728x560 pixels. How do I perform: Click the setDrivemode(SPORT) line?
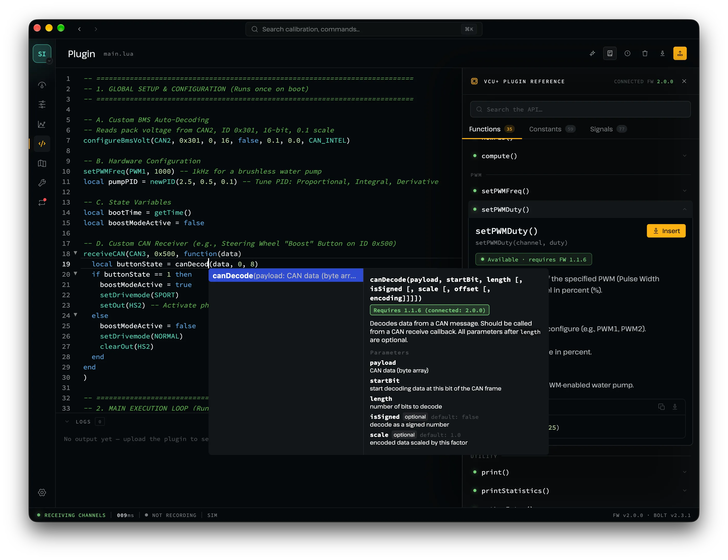click(x=139, y=295)
